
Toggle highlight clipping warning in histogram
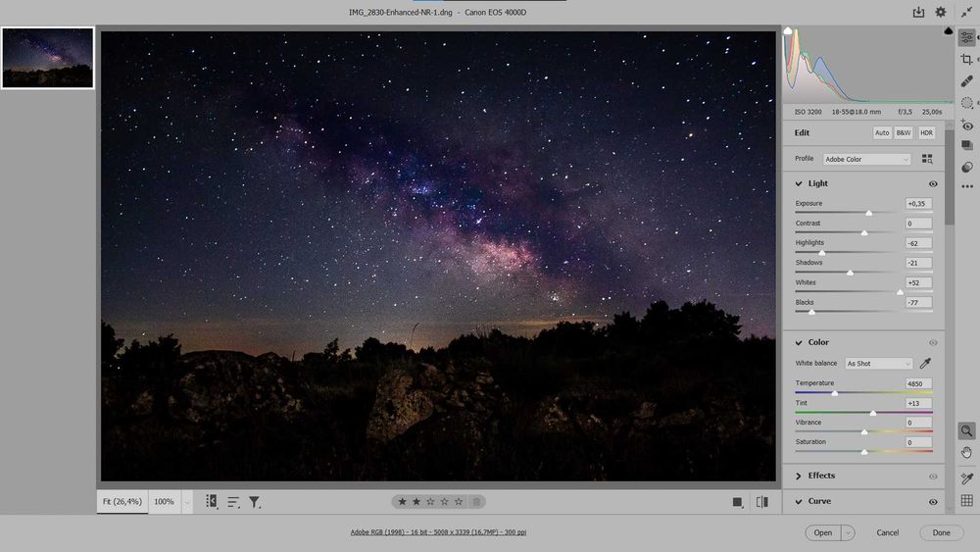coord(949,30)
